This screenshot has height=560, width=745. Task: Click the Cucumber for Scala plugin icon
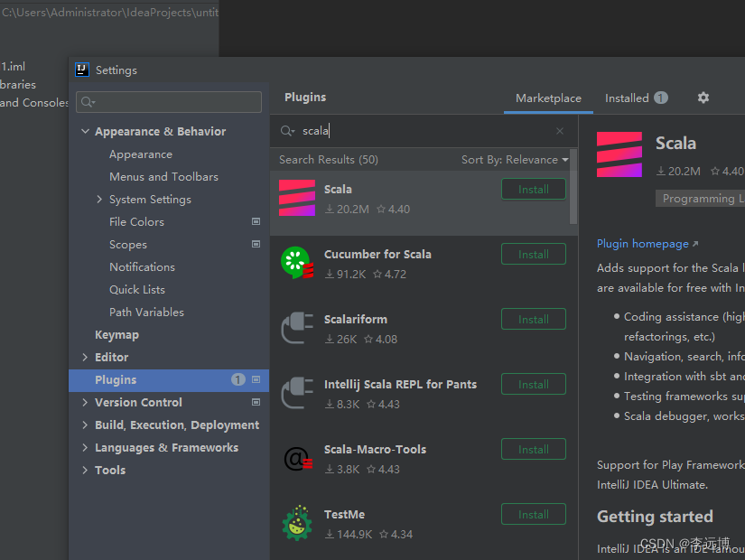click(x=297, y=263)
